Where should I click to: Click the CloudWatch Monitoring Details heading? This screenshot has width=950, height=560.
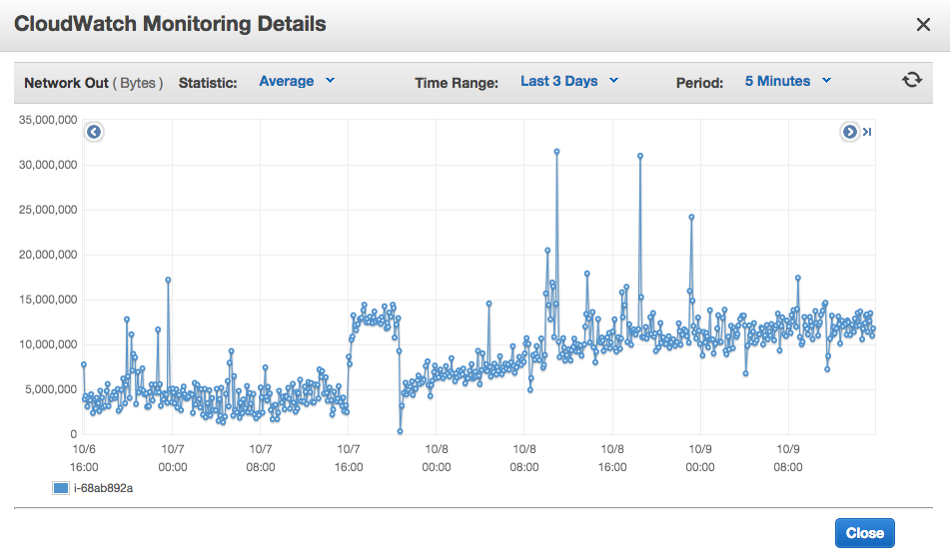point(170,24)
